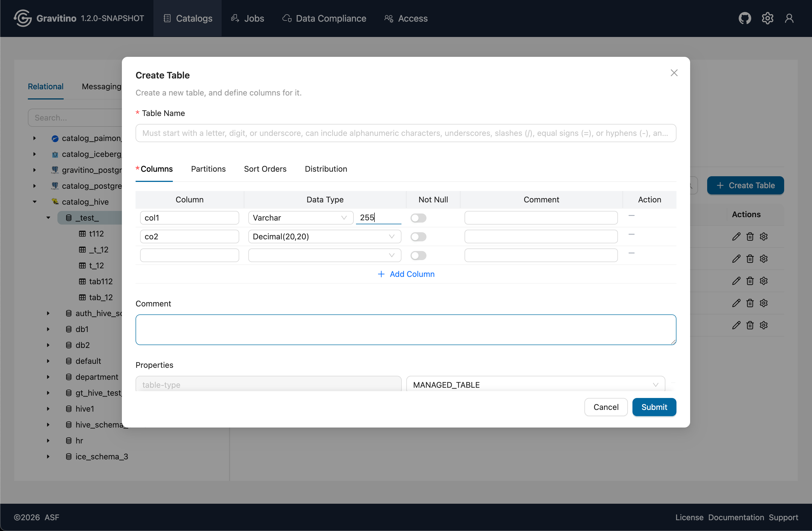Switch to the Partitions tab

pyautogui.click(x=208, y=169)
